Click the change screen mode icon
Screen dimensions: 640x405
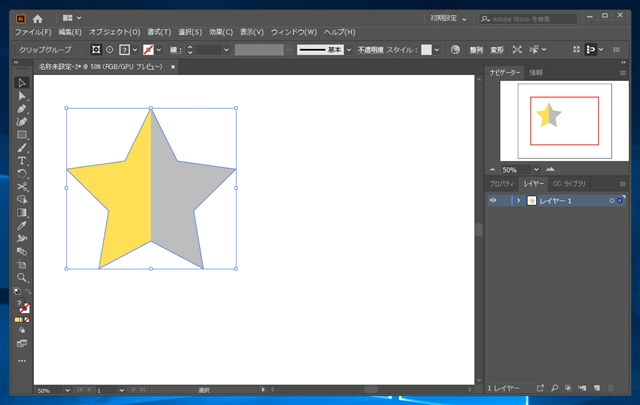pos(22,343)
